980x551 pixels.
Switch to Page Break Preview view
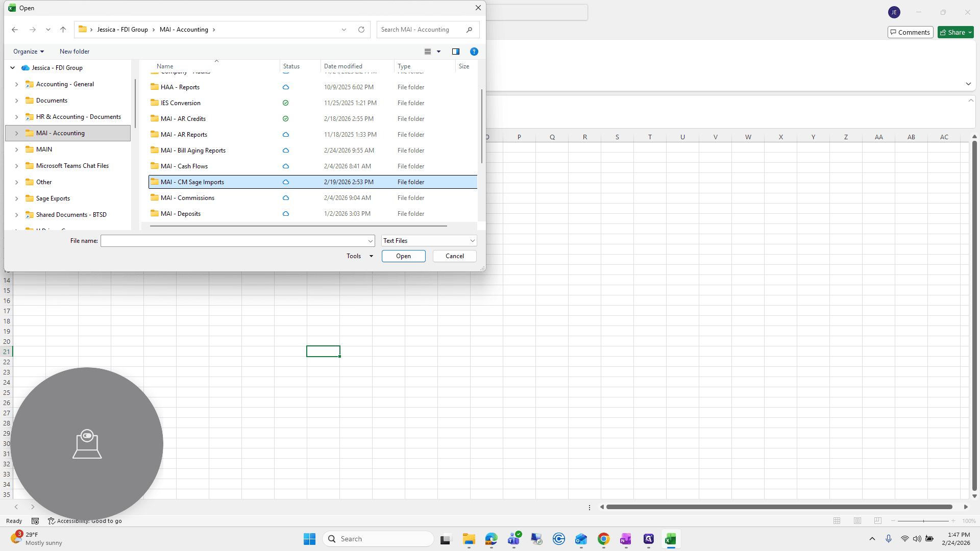tap(878, 521)
